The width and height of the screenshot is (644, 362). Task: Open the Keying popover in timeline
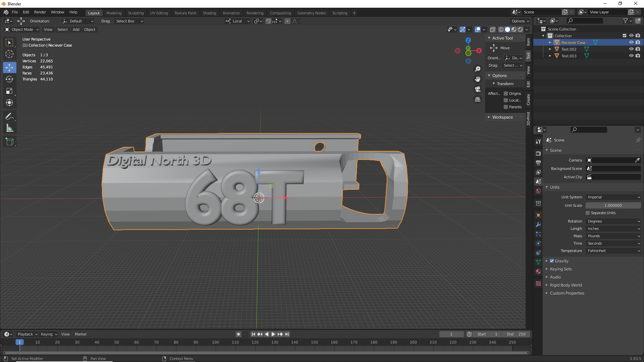49,334
